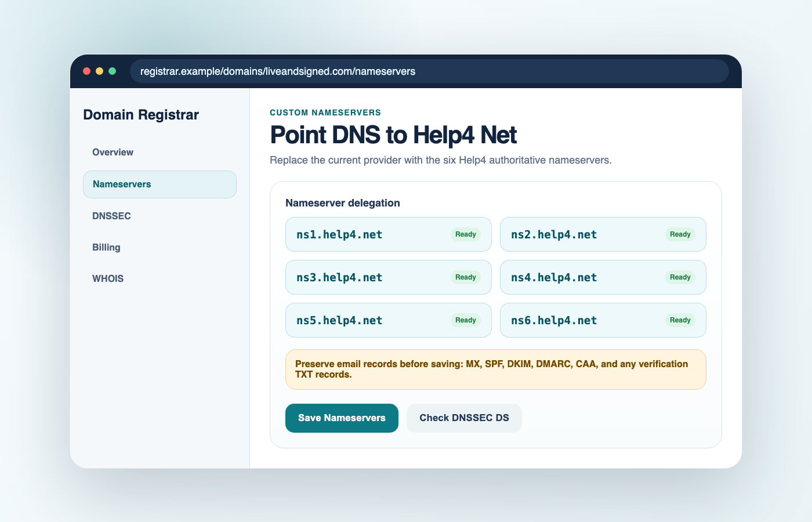
Task: Go to the DNSSEC section
Action: 159,216
